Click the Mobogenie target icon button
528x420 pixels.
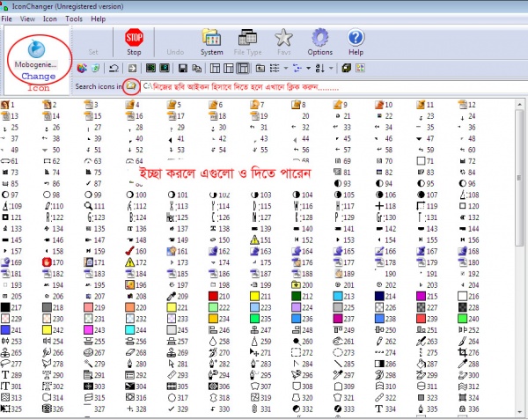[35, 50]
